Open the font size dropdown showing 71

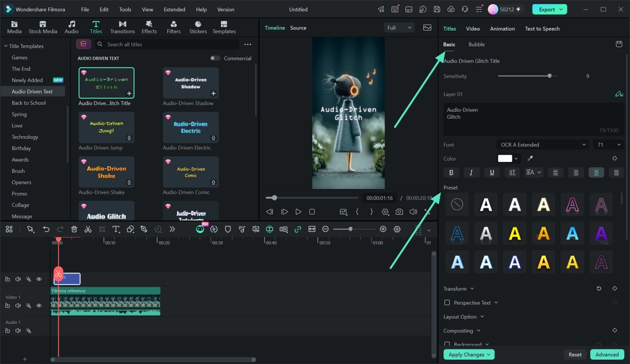pyautogui.click(x=609, y=144)
